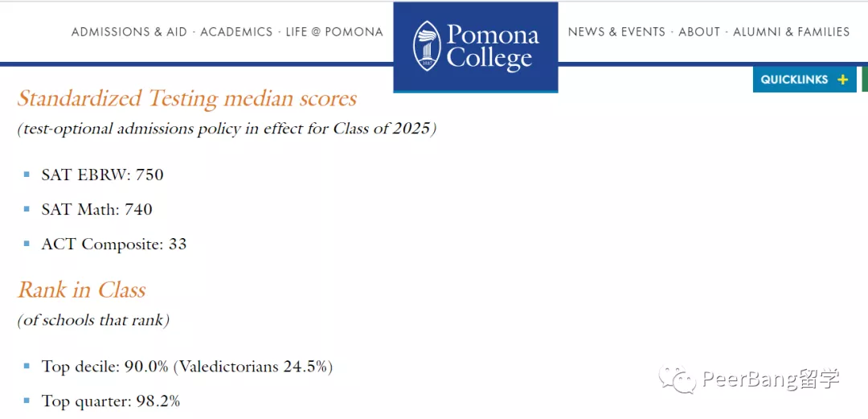
Task: Click the Pomona College wordmark text
Action: 492,47
